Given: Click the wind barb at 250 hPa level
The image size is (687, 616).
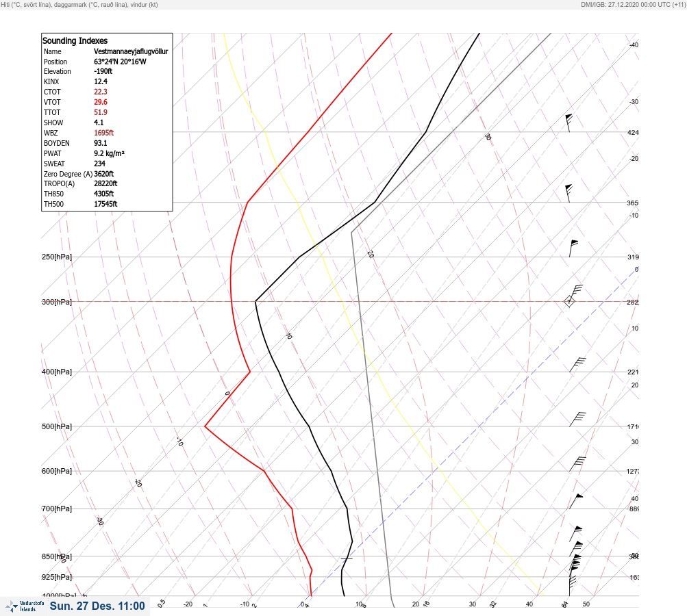Looking at the screenshot, I should (573, 248).
